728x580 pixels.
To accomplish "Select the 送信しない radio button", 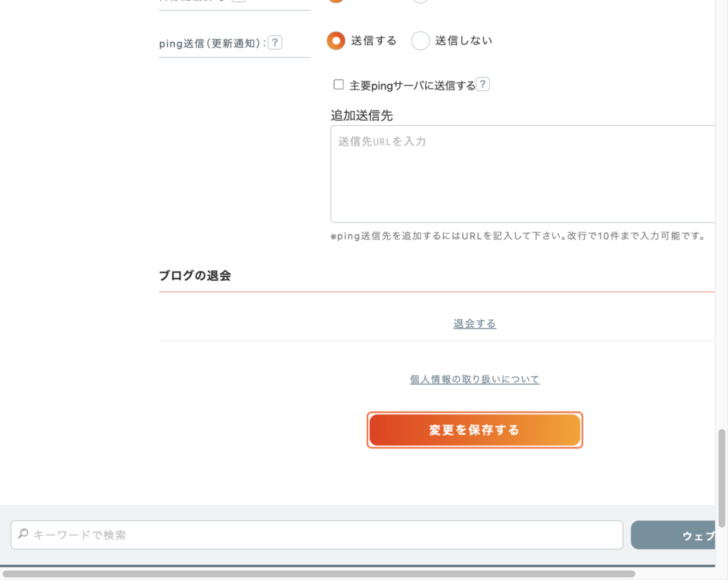I will tap(421, 41).
